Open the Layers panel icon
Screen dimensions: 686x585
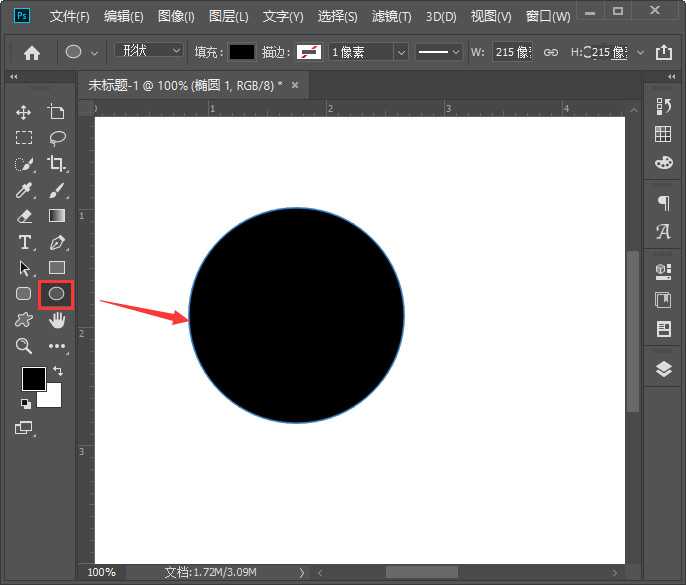coord(663,369)
